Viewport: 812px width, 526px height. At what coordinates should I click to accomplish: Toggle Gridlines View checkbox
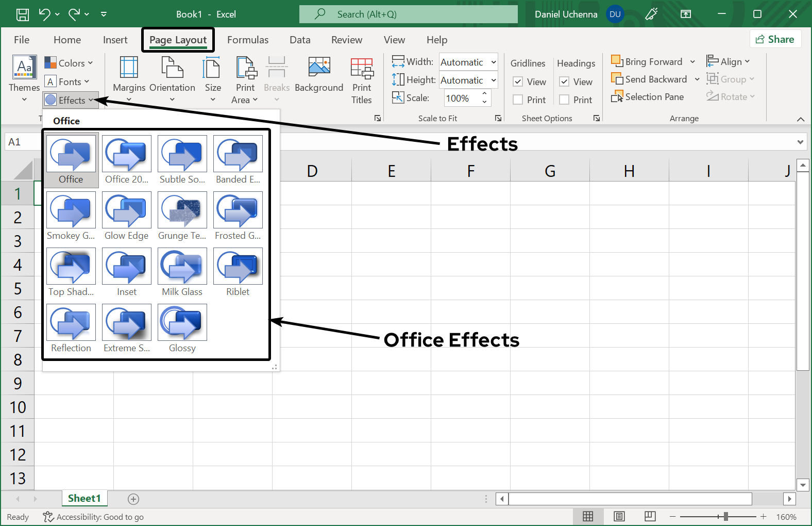[518, 81]
